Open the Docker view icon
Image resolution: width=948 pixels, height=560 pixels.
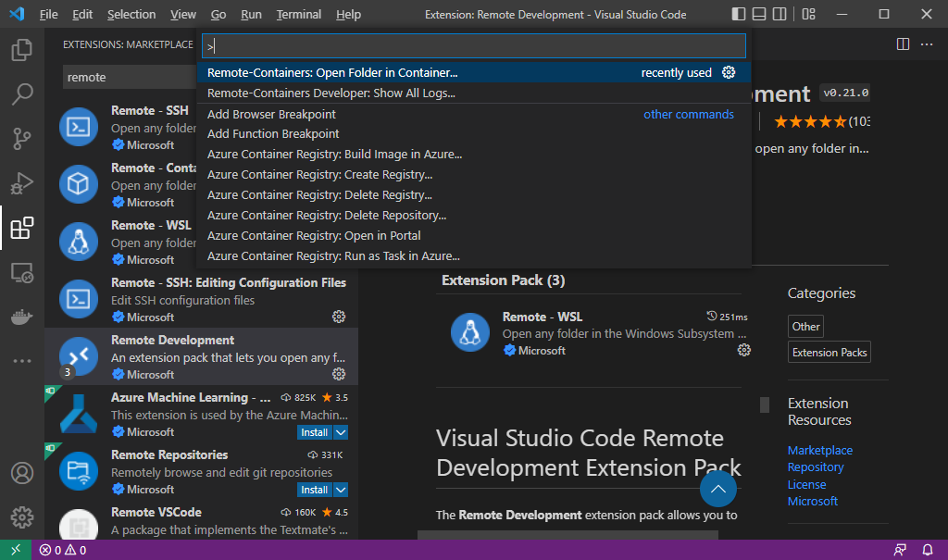[x=22, y=317]
